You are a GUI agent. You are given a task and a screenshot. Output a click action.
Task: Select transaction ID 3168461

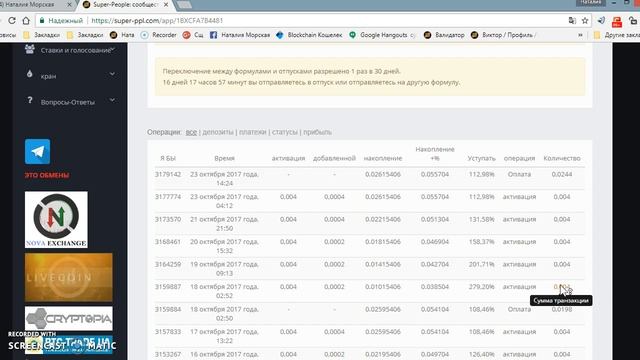click(168, 242)
